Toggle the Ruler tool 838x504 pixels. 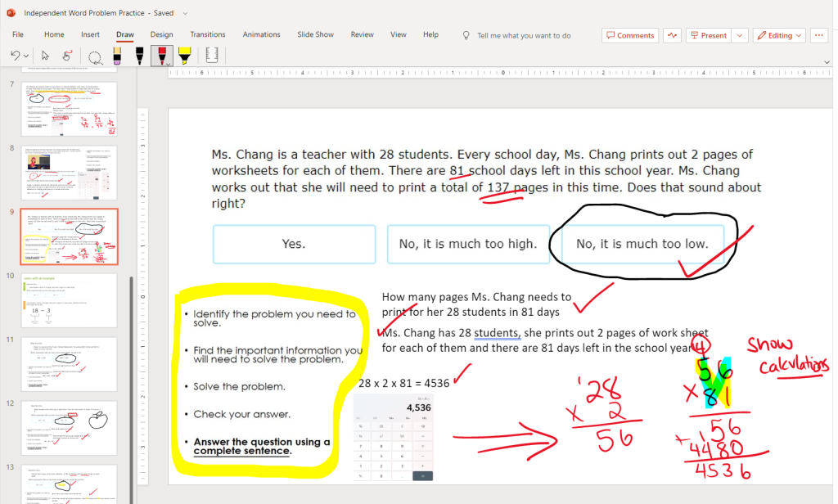212,56
